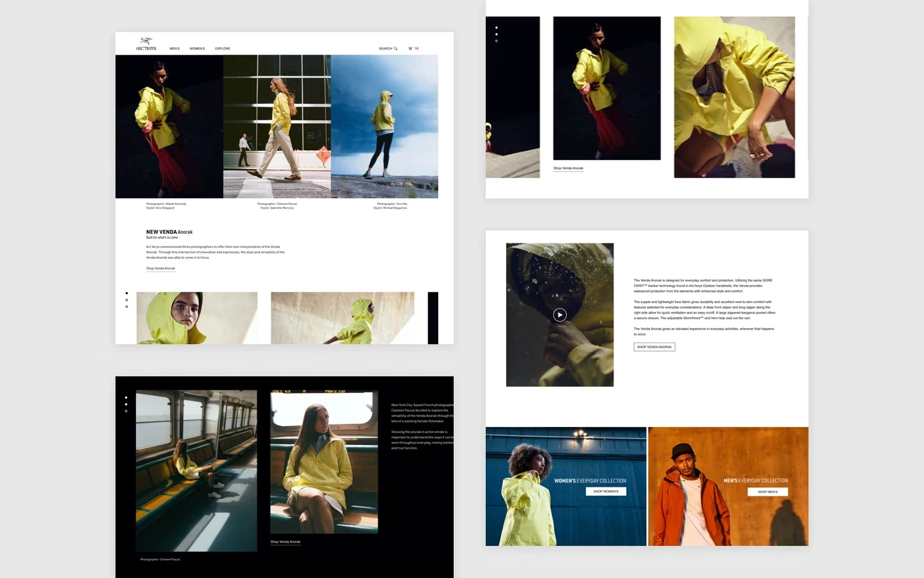Click the NEW VENDA Anorak heading

[169, 232]
